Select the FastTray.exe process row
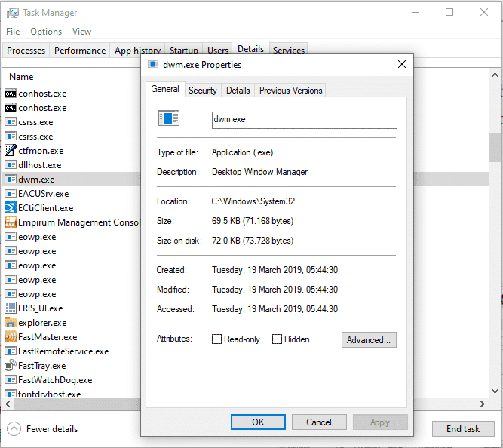 pos(71,365)
